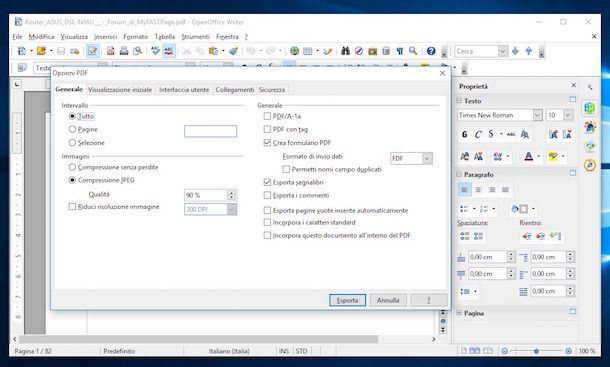Open the 300 DPI resolution dropdown
Image resolution: width=610 pixels, height=367 pixels.
pos(231,209)
